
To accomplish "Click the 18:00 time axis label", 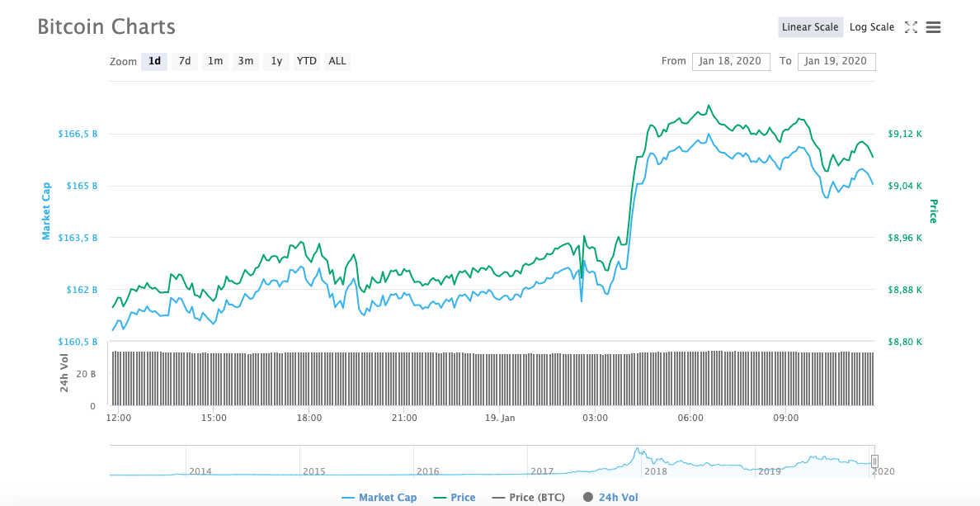I will click(x=309, y=418).
